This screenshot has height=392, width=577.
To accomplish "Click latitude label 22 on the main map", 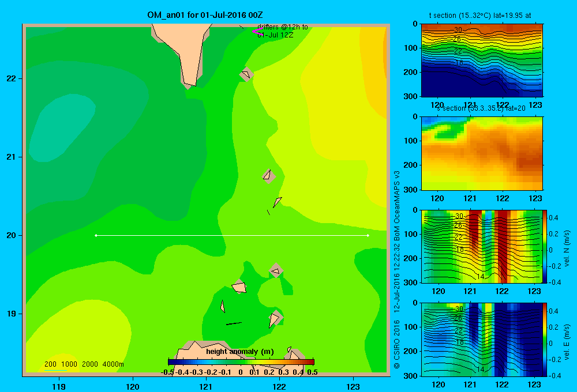I will tap(12, 78).
